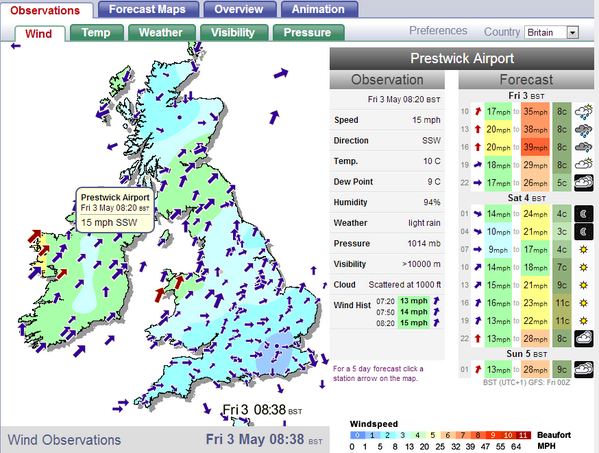Click the Sat 10:00 sunny icon
This screenshot has width=599, height=453.
583,267
